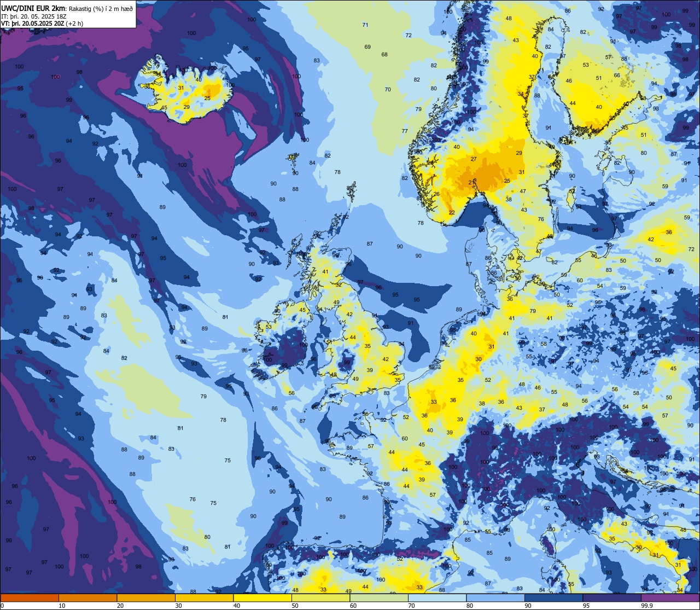700x610 pixels.
Task: Click the value 22 in southern Norway
Action: tap(452, 213)
